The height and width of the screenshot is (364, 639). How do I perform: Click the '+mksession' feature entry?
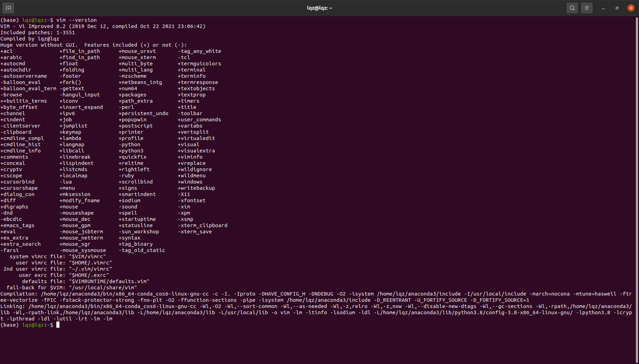[75, 194]
